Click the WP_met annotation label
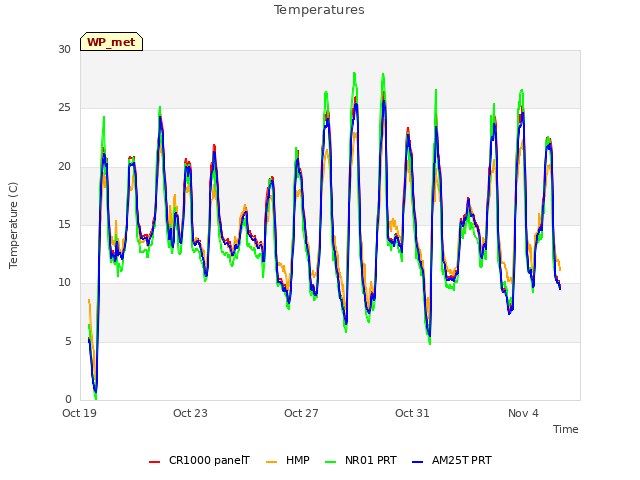Screen dimensions: 640x480 pos(111,42)
